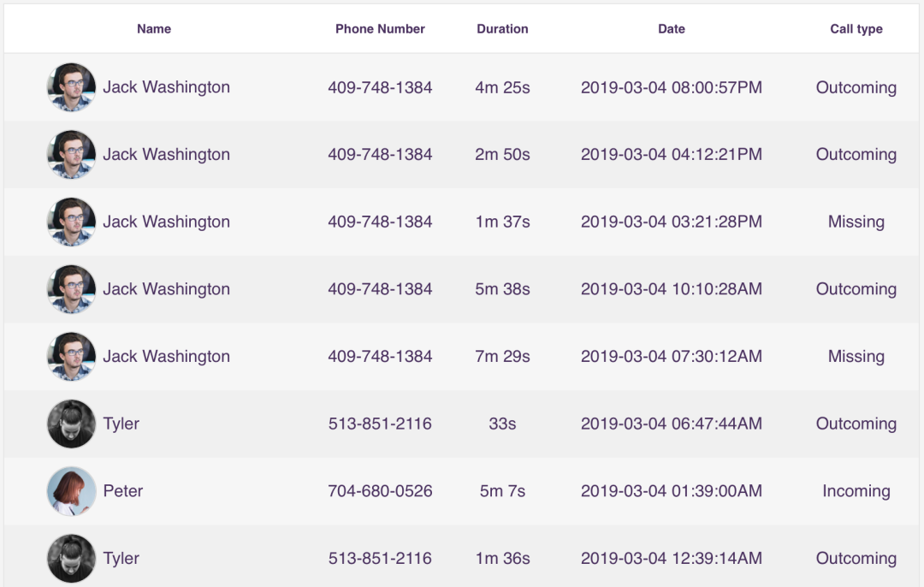Sort by the Name column header
This screenshot has height=587, width=924.
click(x=154, y=29)
